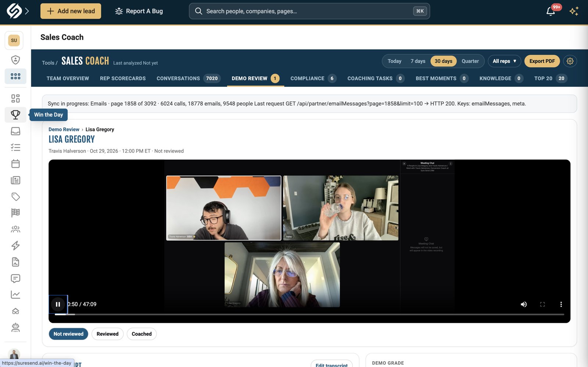Focus the search people, companies, pages field
The image size is (588, 367).
point(309,11)
